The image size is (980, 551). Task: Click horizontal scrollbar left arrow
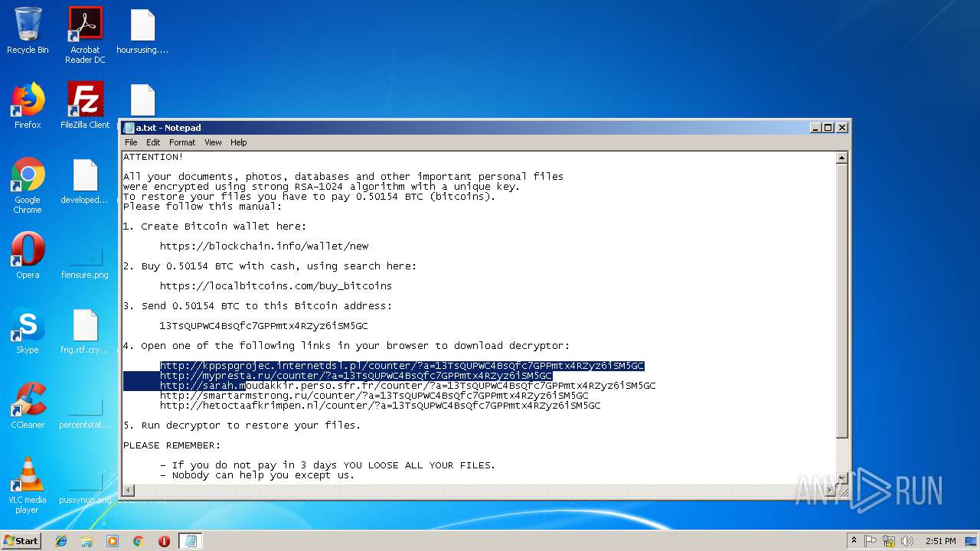pos(129,491)
